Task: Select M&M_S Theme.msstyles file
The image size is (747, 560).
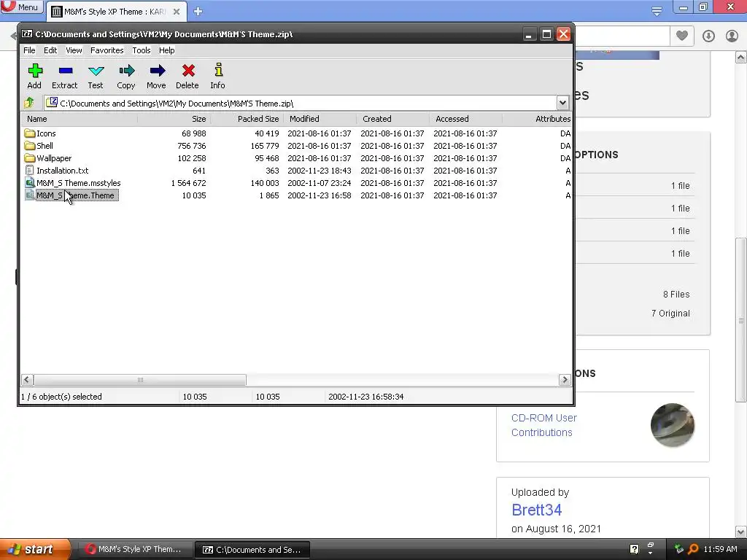Action: pos(73,183)
